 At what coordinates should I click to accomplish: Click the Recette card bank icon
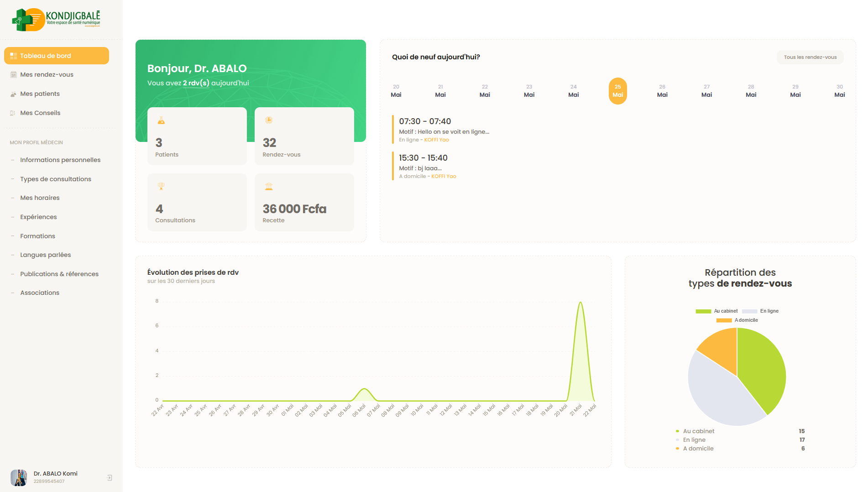(x=269, y=186)
